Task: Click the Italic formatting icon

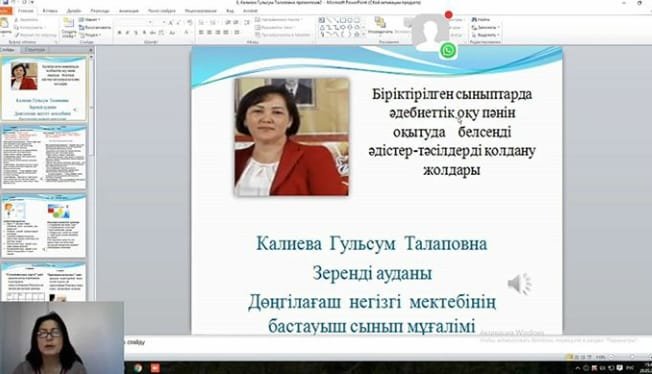Action: point(128,32)
